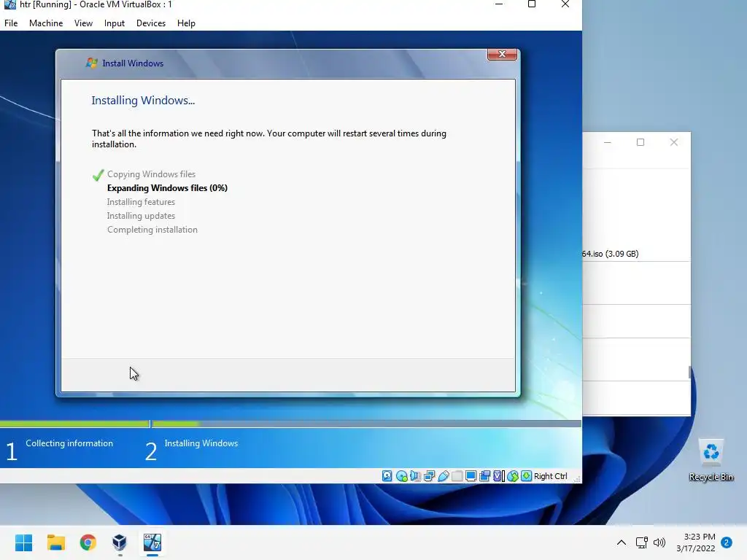This screenshot has height=560, width=747.
Task: Open Google Chrome from the taskbar
Action: coord(88,542)
